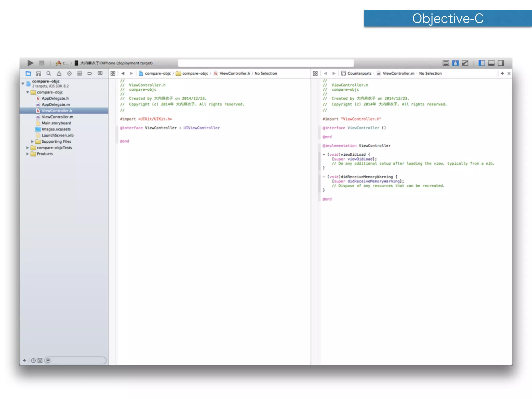This screenshot has height=399, width=532.
Task: Toggle the Debug area visibility
Action: coord(491,63)
